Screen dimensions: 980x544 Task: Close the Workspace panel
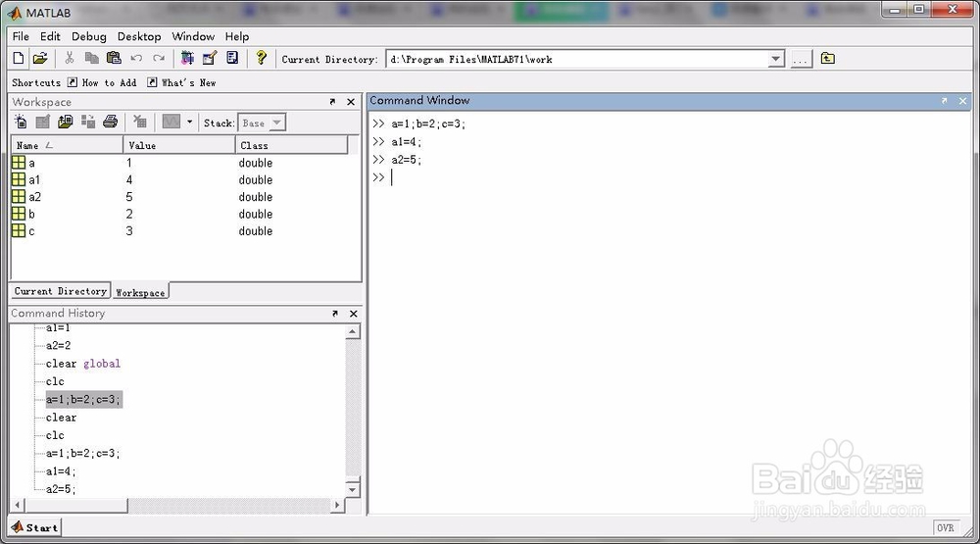coord(351,101)
